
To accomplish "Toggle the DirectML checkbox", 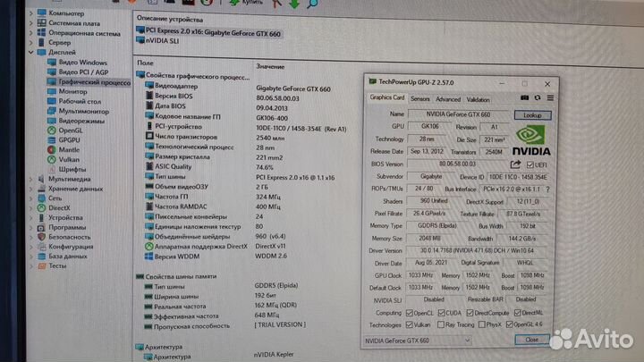I will [518, 313].
